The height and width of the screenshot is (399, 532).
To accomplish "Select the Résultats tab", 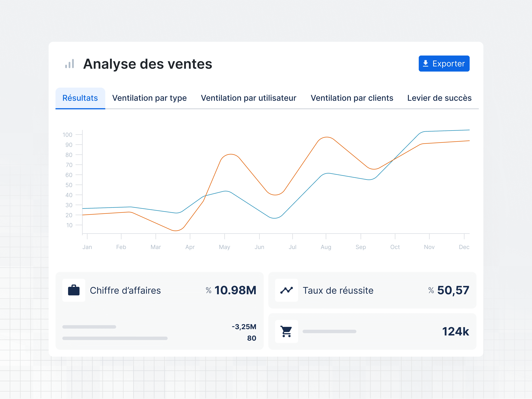I will 80,98.
